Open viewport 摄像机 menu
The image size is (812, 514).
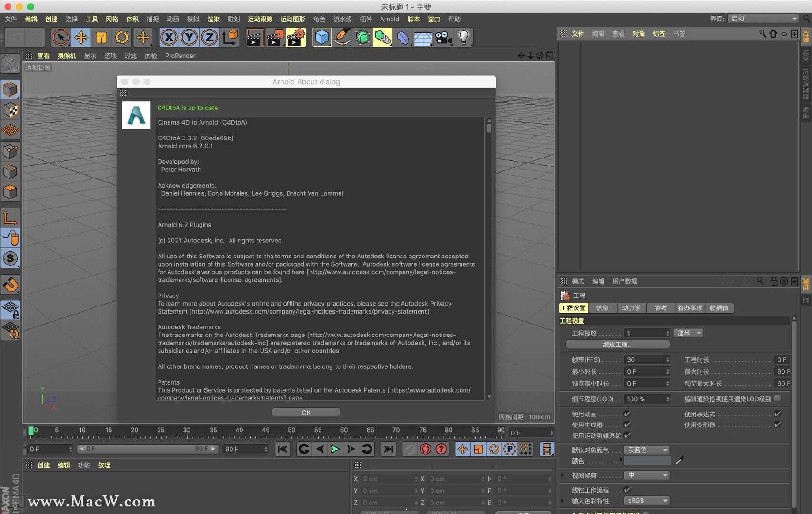click(x=67, y=56)
